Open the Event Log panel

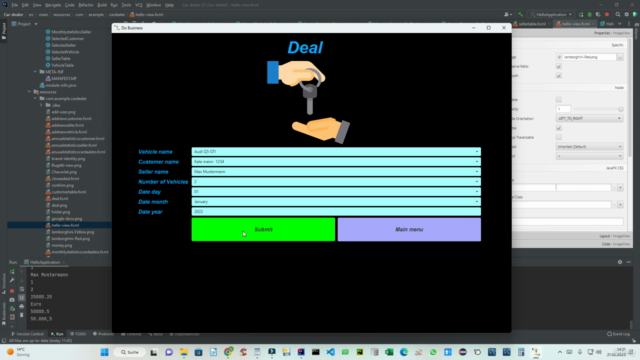click(618, 334)
